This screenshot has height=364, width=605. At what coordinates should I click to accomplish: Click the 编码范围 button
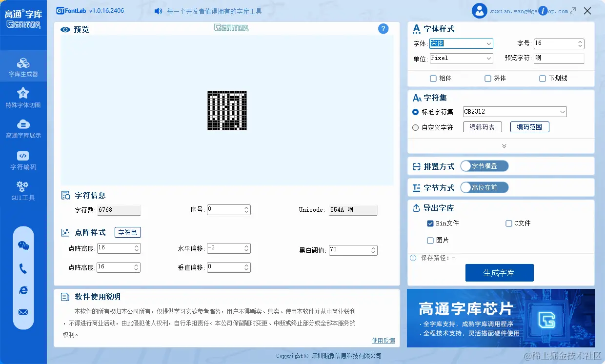tap(529, 127)
